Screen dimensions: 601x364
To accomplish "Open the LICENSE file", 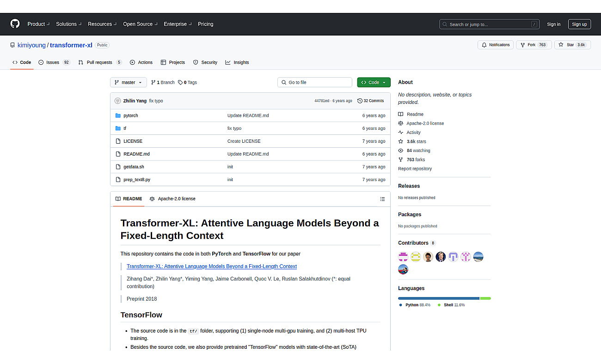I will [133, 141].
